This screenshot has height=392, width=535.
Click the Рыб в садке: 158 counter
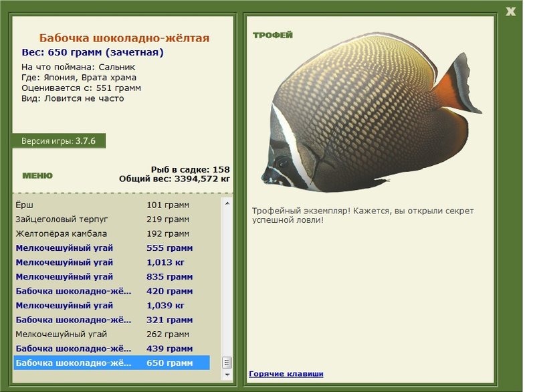tap(191, 169)
